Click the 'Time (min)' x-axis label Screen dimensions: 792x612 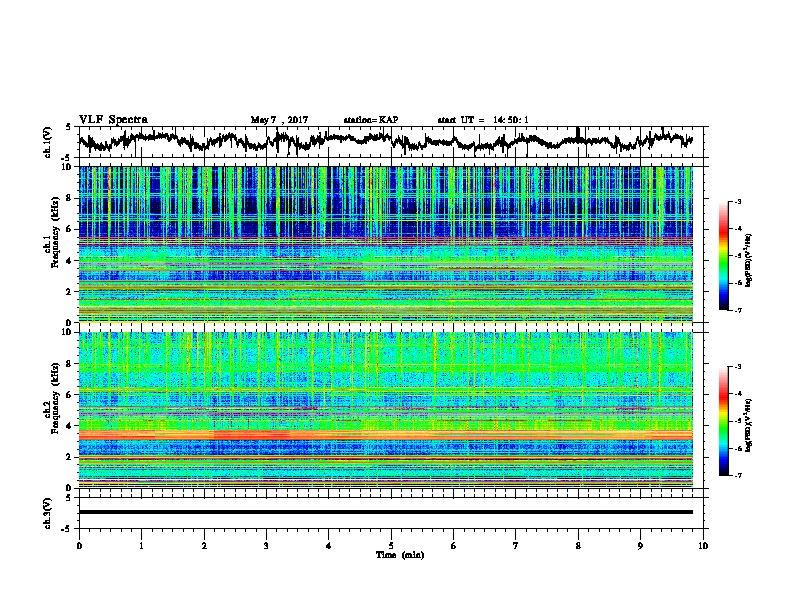[400, 555]
